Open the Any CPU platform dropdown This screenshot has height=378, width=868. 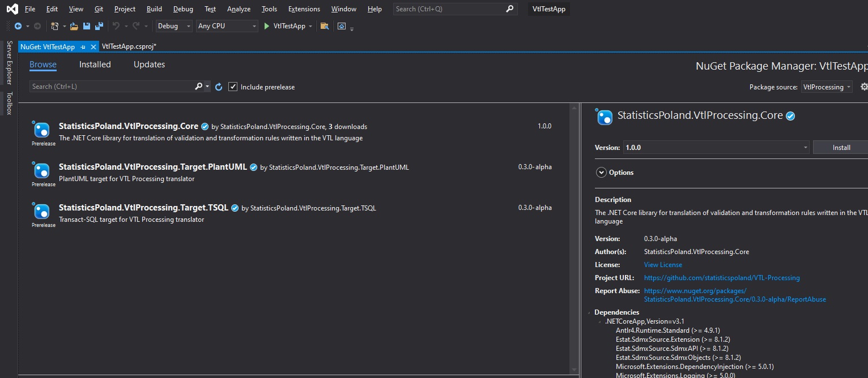pos(227,26)
